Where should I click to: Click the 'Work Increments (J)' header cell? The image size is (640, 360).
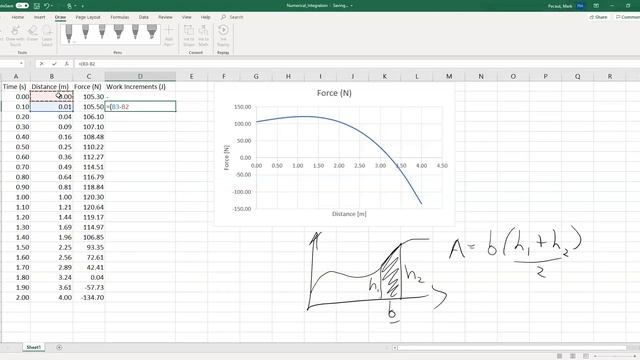tap(140, 87)
